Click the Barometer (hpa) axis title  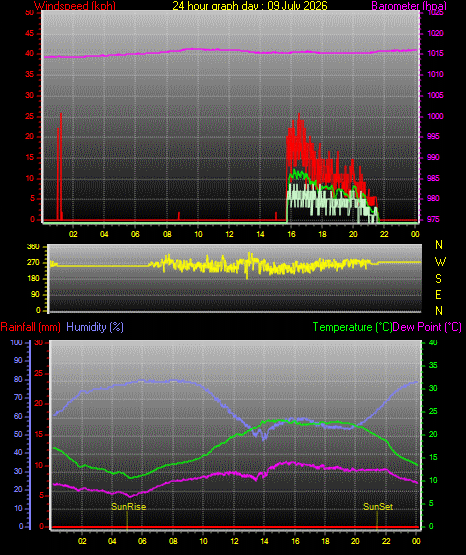click(409, 5)
